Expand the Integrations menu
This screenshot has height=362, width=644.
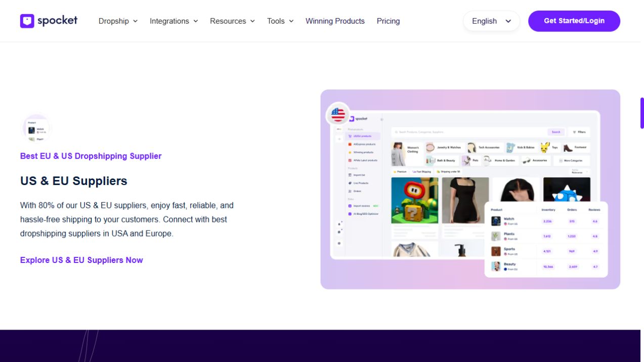coord(174,21)
